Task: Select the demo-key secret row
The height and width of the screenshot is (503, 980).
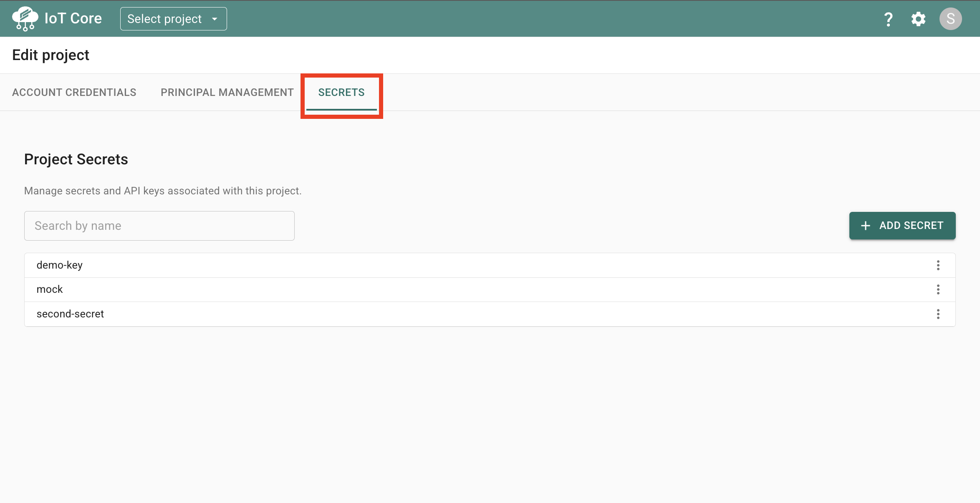Action: tap(490, 265)
